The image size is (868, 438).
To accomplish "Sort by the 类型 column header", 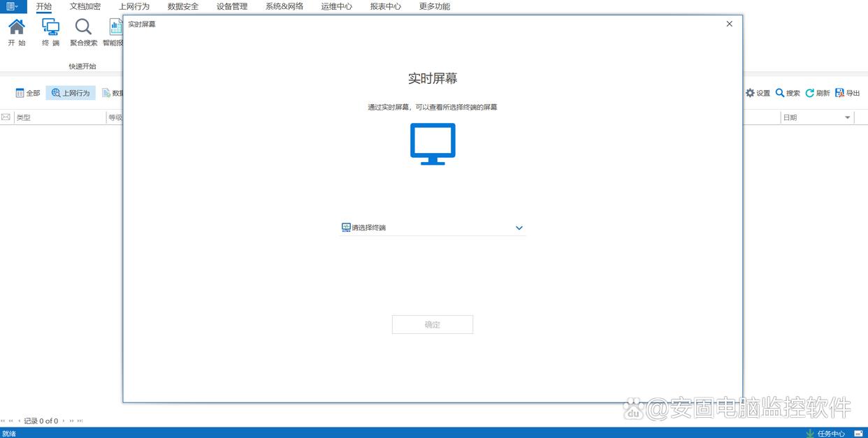I will pos(59,117).
